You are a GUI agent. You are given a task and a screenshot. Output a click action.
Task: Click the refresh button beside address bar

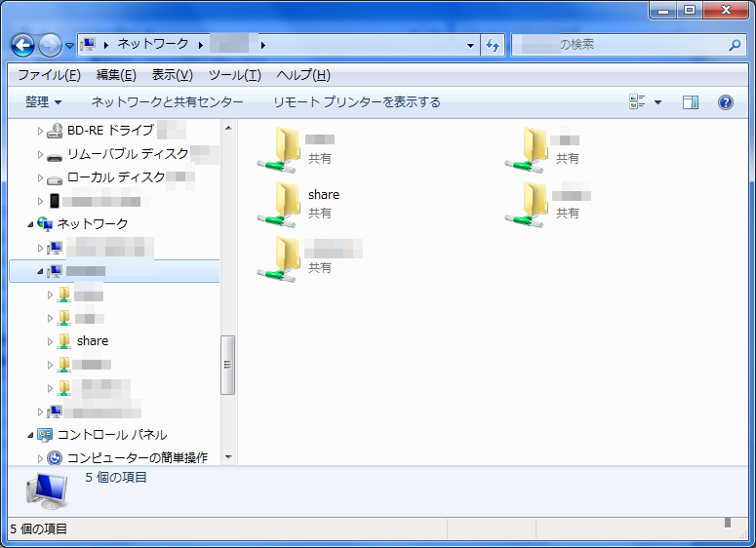[x=493, y=45]
